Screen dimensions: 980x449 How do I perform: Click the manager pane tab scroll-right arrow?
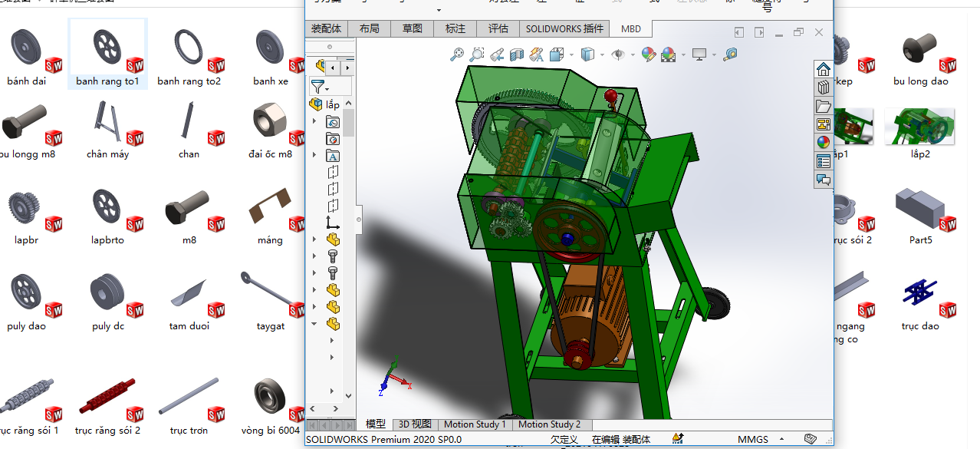[348, 67]
